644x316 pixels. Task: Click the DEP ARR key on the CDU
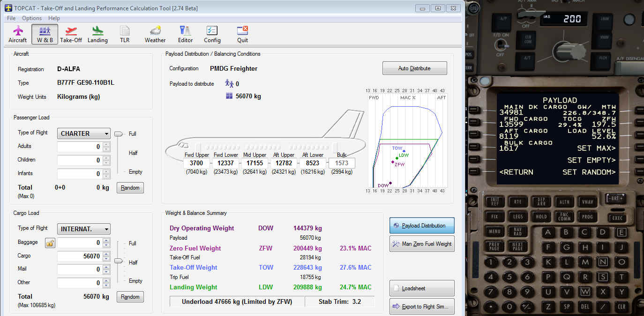click(x=541, y=202)
